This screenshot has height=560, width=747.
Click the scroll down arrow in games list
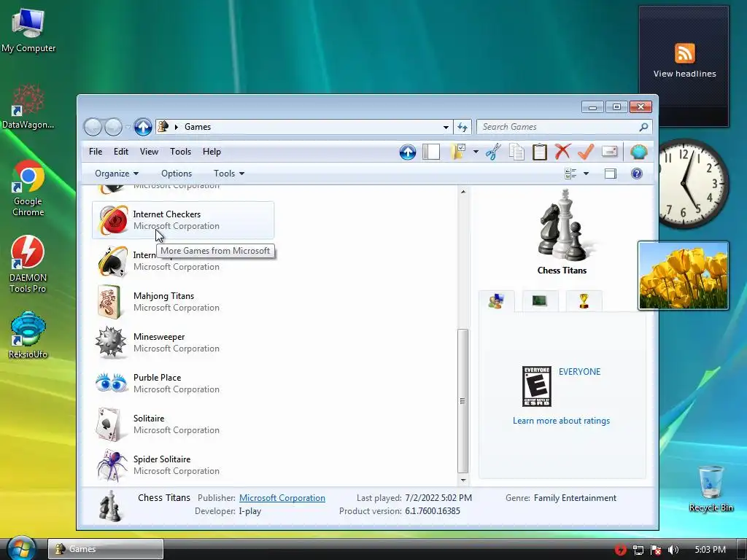[x=463, y=481]
